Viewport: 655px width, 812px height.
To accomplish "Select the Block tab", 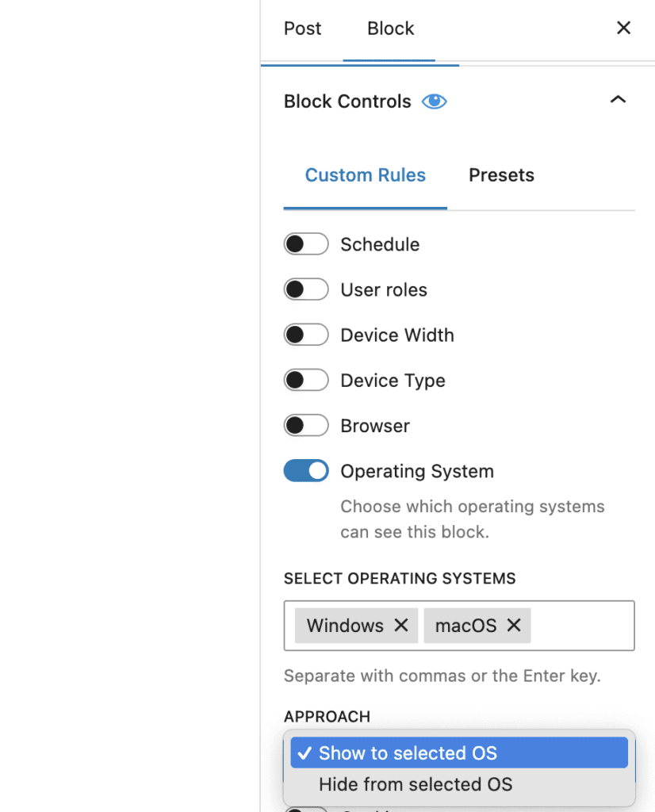I will click(389, 29).
